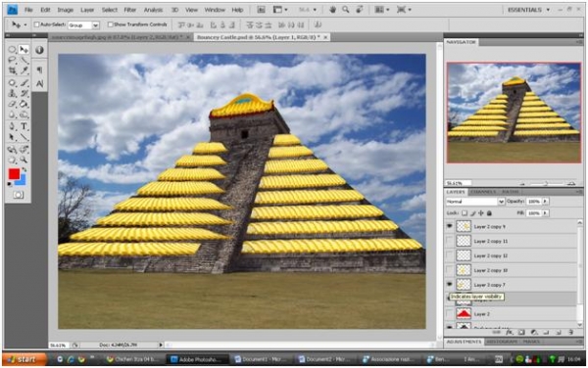
Task: Adjust the Navigator zoom slider
Action: [546, 183]
